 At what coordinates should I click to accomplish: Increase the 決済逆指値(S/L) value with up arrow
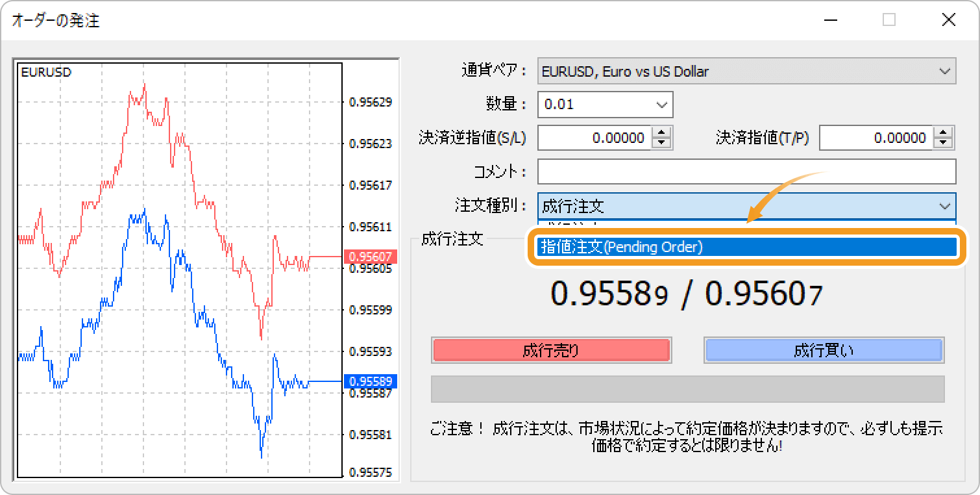click(661, 132)
